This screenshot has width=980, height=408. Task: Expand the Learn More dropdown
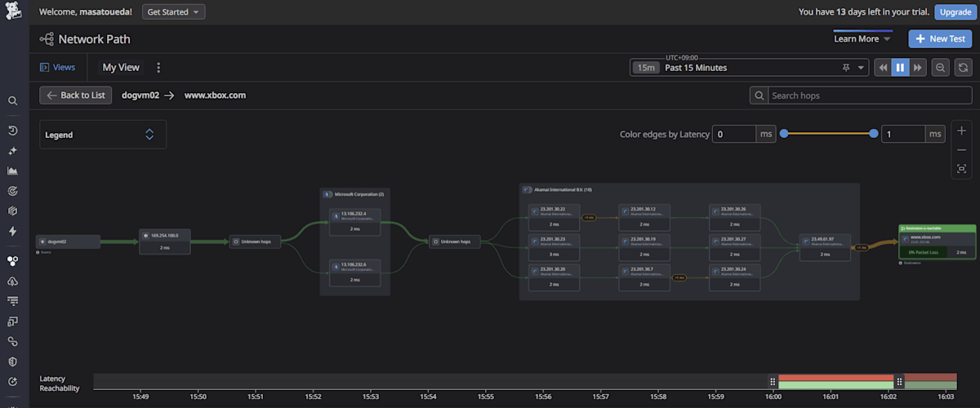pyautogui.click(x=862, y=38)
